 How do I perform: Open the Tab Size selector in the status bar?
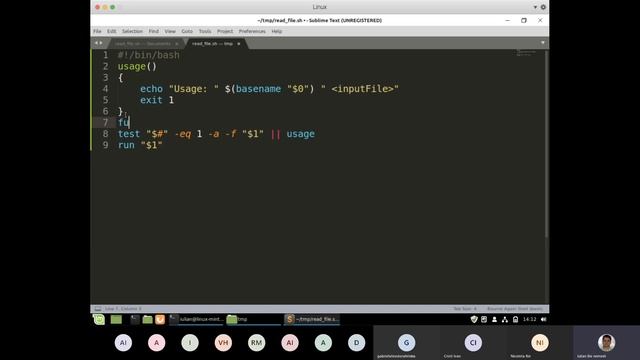[465, 309]
